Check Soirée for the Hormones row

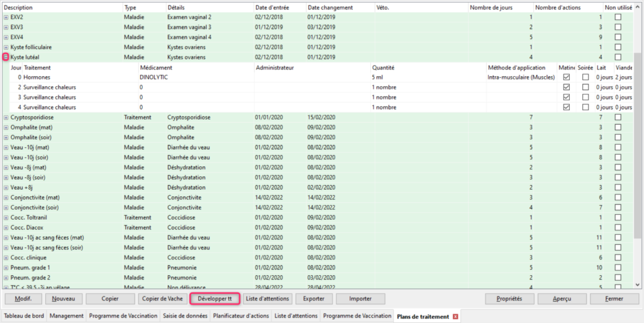(x=586, y=77)
